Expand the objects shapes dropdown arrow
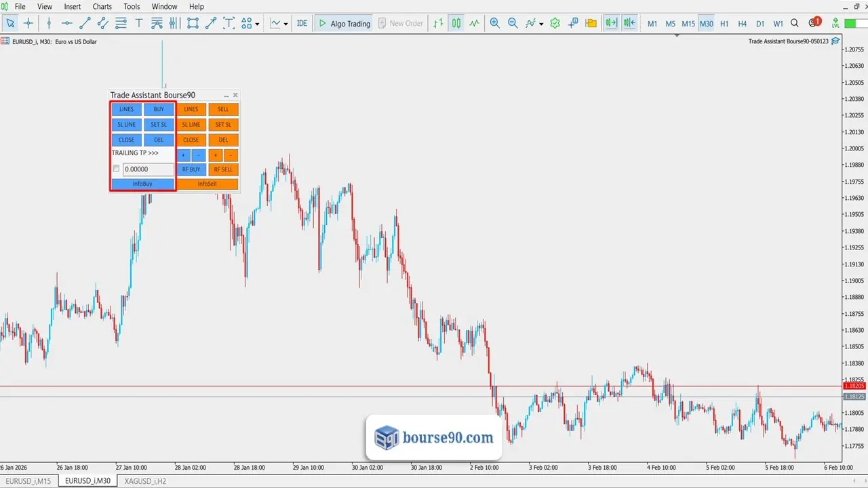Viewport: 868px width, 488px height. (258, 24)
